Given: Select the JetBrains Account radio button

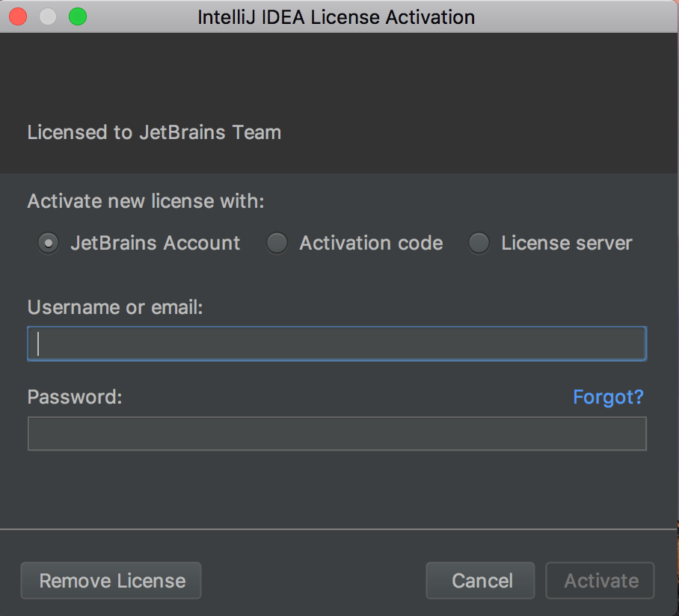Looking at the screenshot, I should [49, 243].
